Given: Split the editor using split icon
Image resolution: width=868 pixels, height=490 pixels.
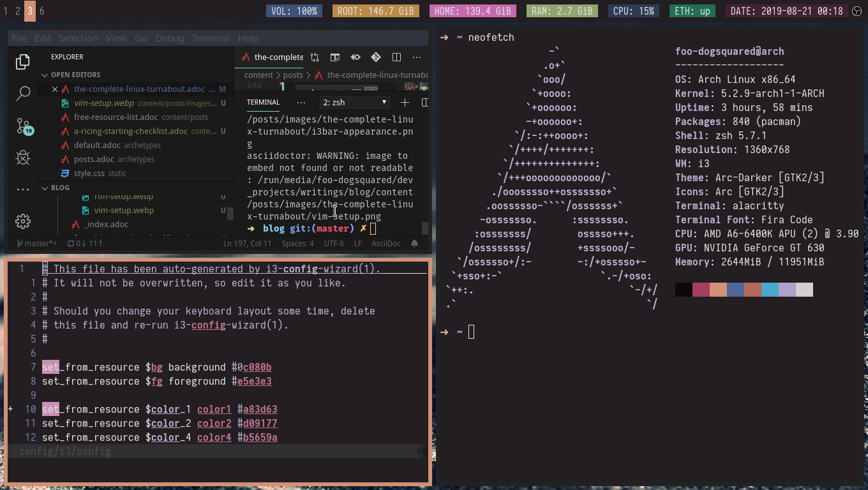Looking at the screenshot, I should click(x=396, y=57).
